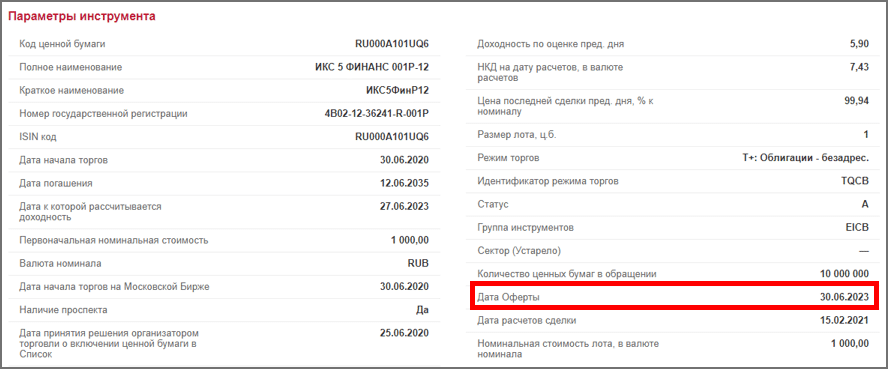Select the 'Дата Оферты' label
888x369 pixels.
click(x=509, y=297)
